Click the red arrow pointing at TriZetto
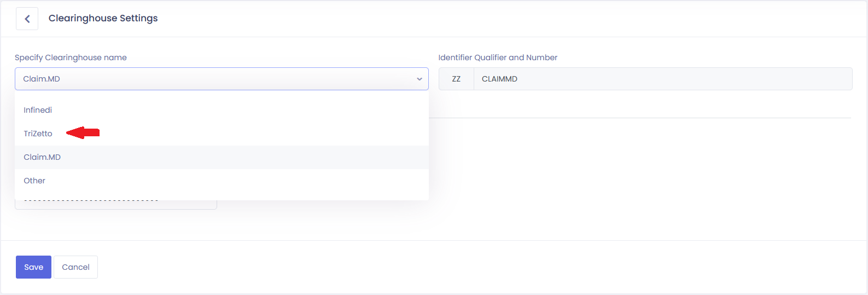The height and width of the screenshot is (295, 868). (83, 132)
